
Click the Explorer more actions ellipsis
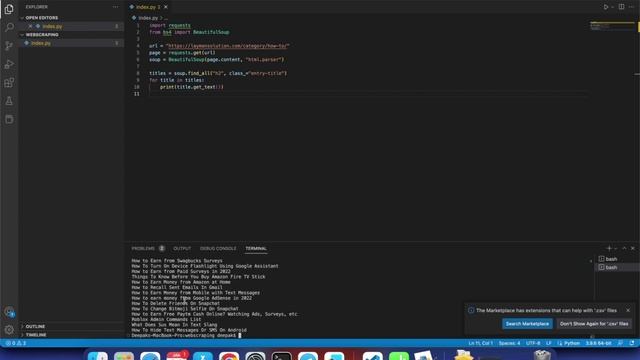coord(116,7)
